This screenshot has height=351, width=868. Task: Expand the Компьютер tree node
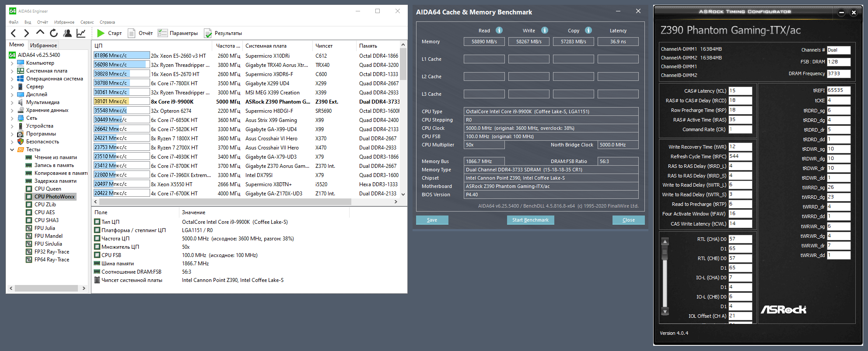pos(12,63)
